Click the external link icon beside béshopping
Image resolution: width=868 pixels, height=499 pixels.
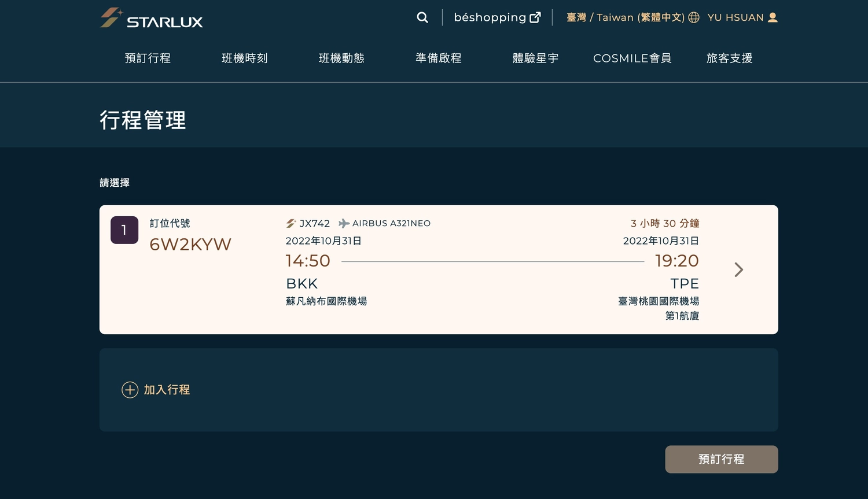click(534, 17)
